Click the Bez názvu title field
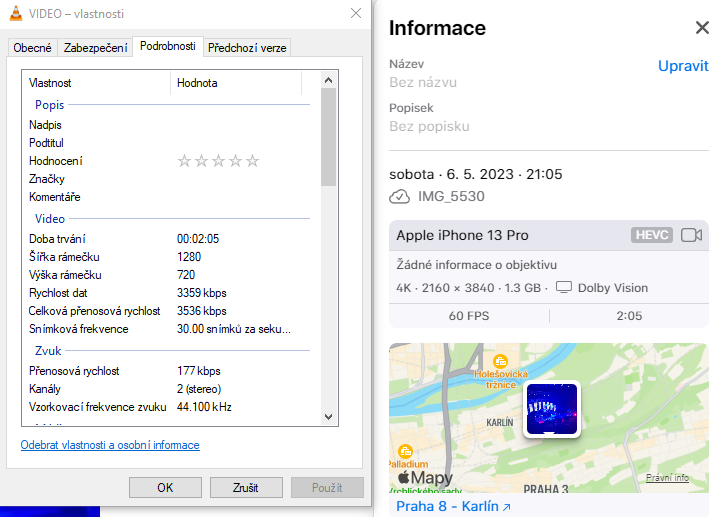Image resolution: width=720 pixels, height=517 pixels. [423, 82]
